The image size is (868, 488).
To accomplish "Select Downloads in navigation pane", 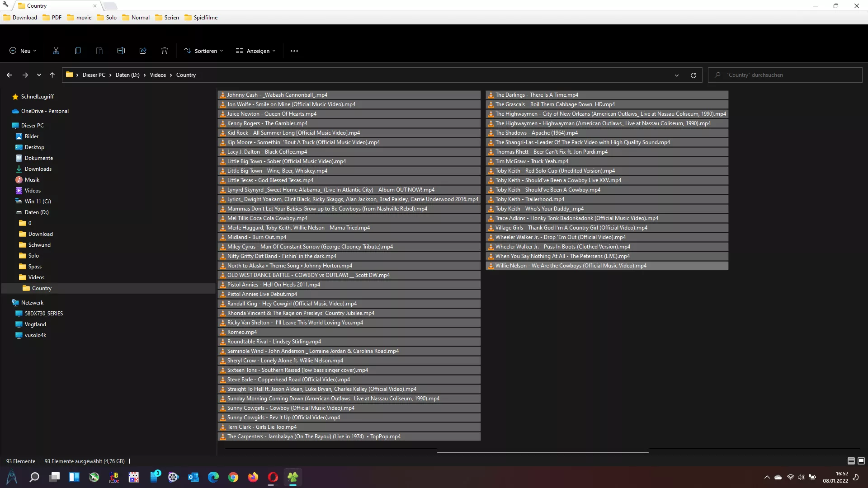I will (38, 169).
